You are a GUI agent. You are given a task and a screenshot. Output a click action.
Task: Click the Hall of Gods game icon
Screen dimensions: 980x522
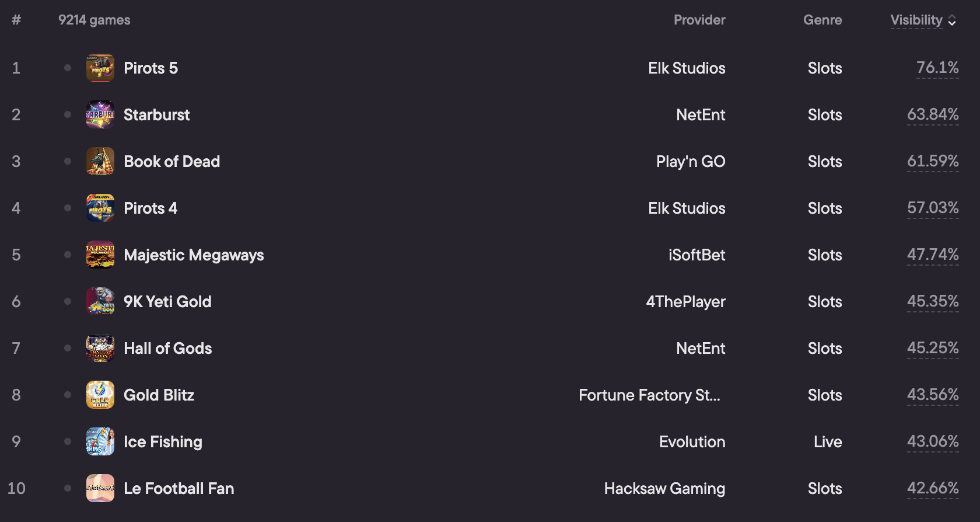tap(100, 348)
